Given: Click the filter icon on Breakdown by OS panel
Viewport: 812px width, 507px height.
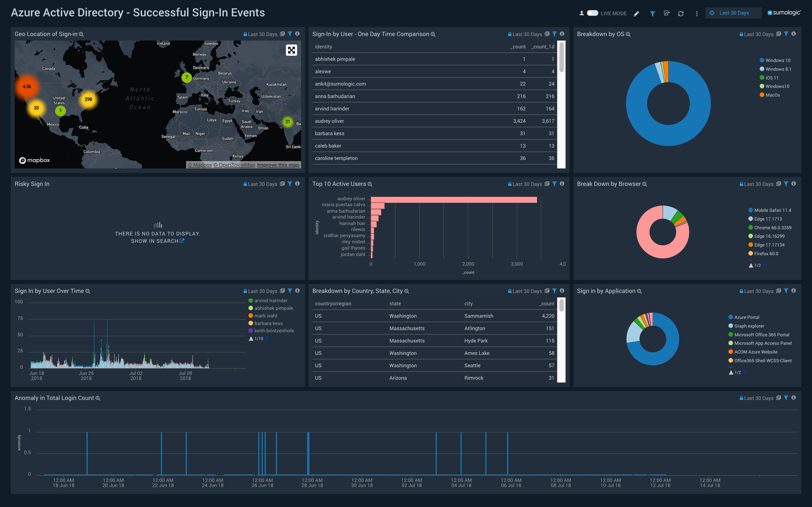Looking at the screenshot, I should click(x=786, y=34).
